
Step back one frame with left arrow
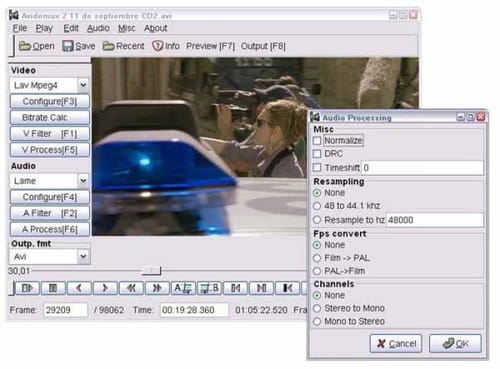coord(79,288)
